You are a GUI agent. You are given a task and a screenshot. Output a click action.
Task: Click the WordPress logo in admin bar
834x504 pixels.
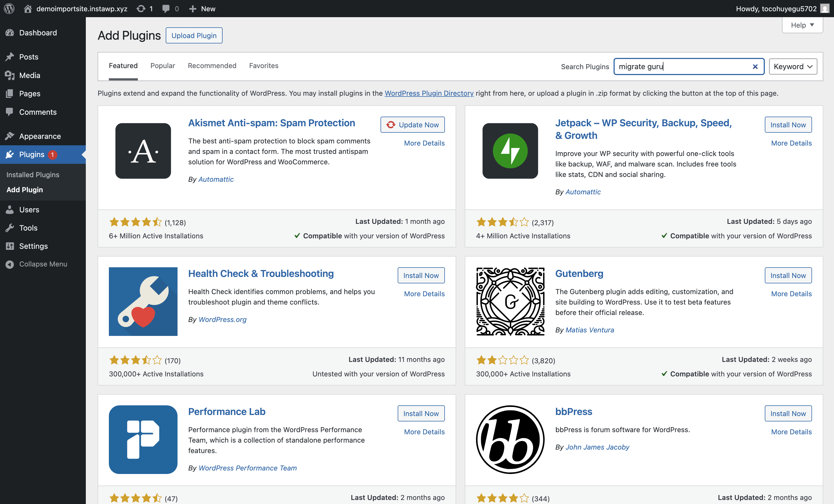click(x=9, y=9)
